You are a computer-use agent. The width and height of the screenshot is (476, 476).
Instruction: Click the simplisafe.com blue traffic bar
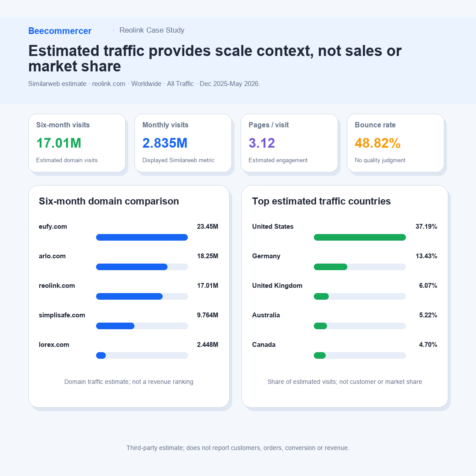click(115, 326)
